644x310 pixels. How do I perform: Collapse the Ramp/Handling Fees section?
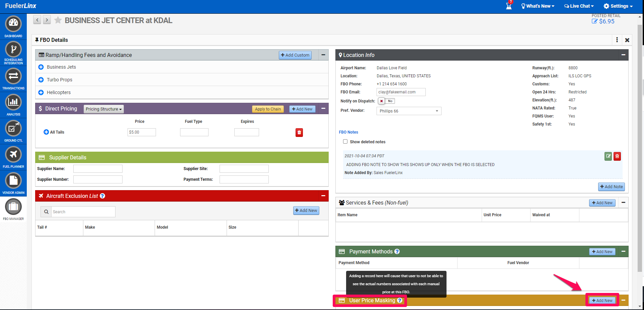323,55
